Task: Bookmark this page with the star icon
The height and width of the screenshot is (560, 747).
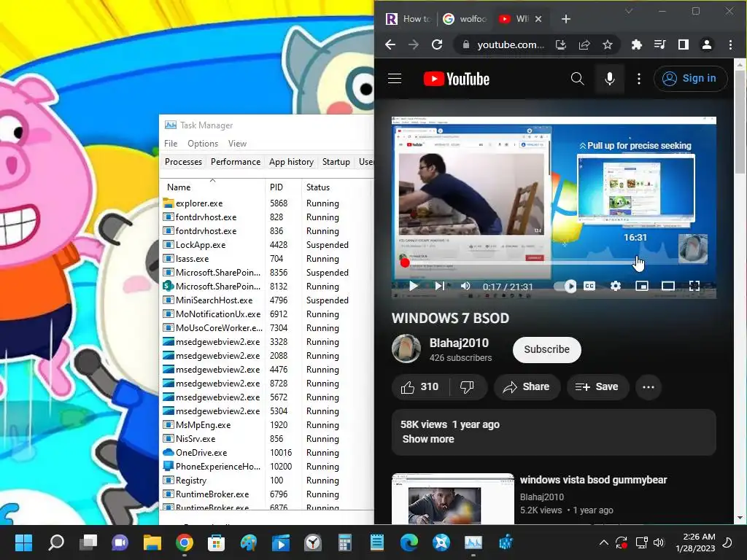Action: coord(607,44)
